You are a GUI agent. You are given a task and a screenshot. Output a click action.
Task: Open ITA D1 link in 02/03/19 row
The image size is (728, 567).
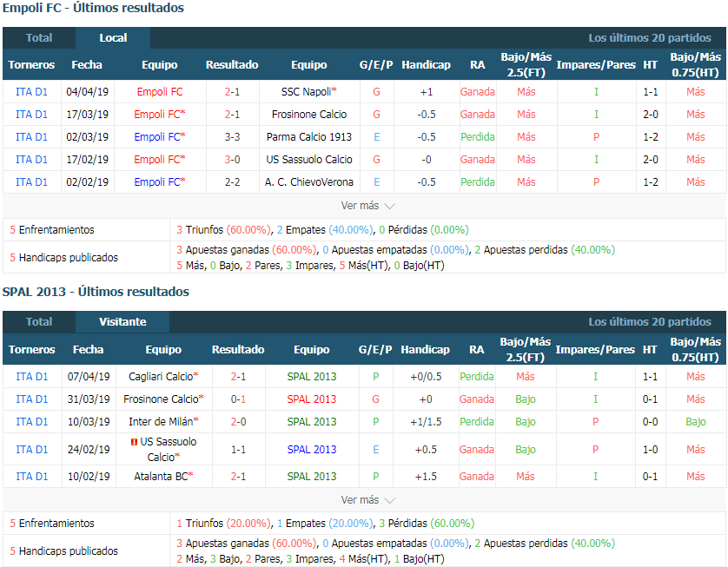(x=31, y=137)
